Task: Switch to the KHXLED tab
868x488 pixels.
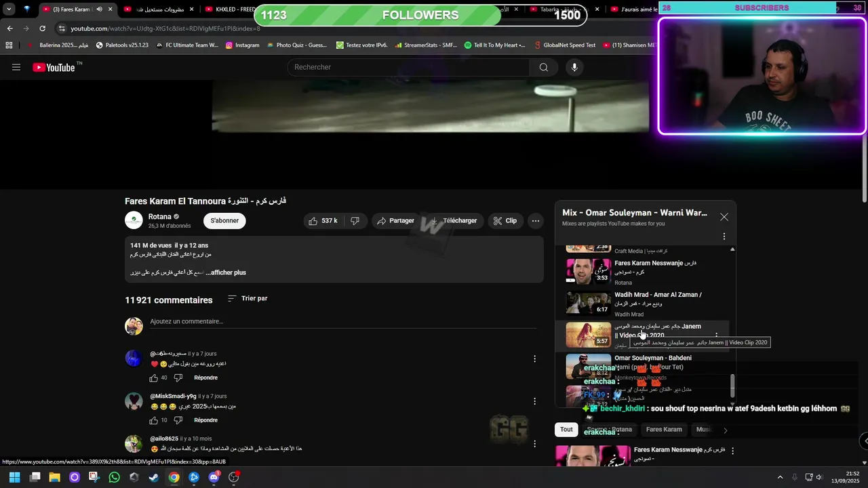Action: (x=230, y=9)
